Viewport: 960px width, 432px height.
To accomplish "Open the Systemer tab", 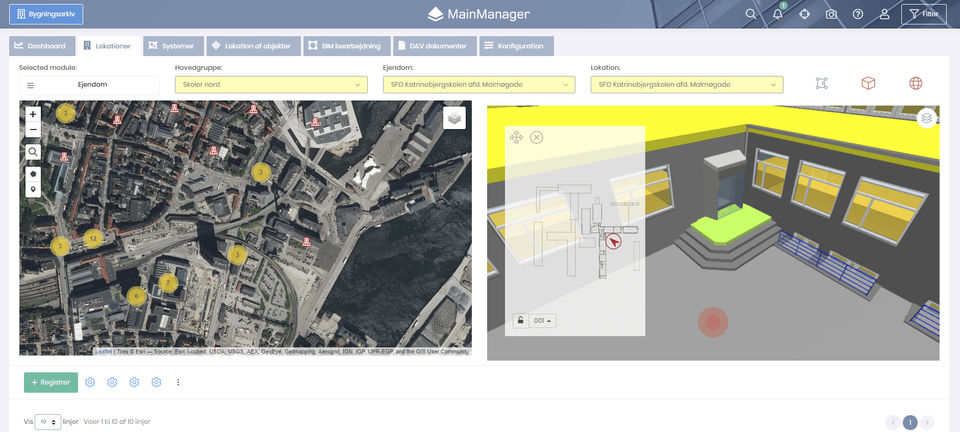I will click(174, 46).
